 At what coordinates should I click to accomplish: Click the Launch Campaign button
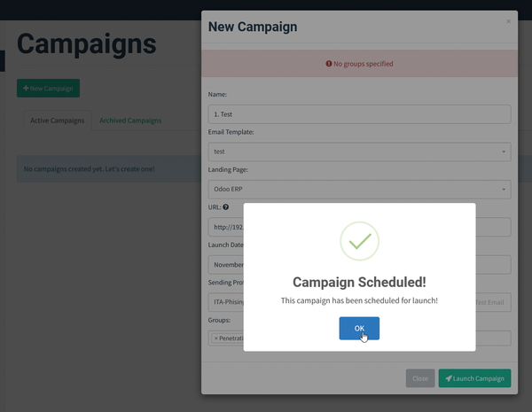[474, 378]
